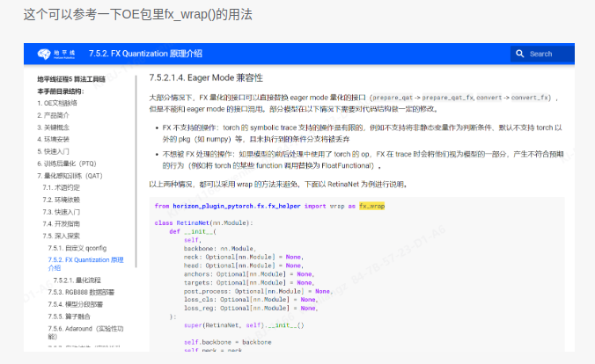Collapse the 7.5. 深入探索 subsection
The height and width of the screenshot is (364, 595).
click(62, 237)
